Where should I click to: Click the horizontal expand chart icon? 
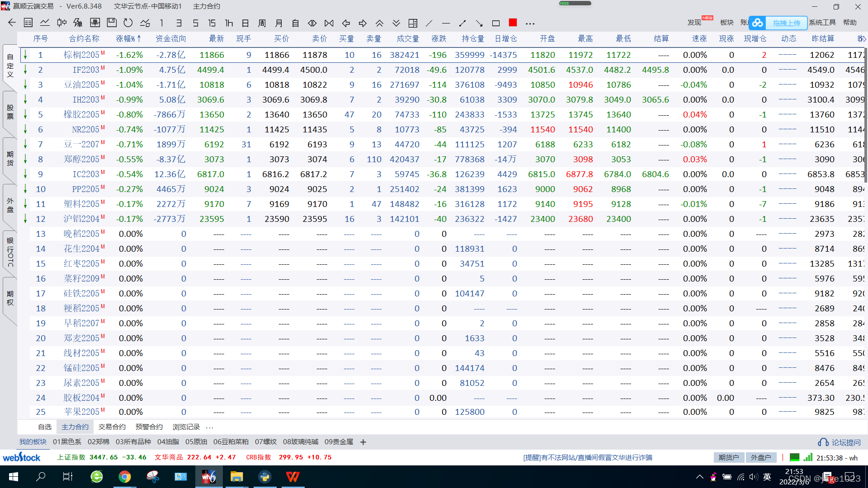(312, 23)
